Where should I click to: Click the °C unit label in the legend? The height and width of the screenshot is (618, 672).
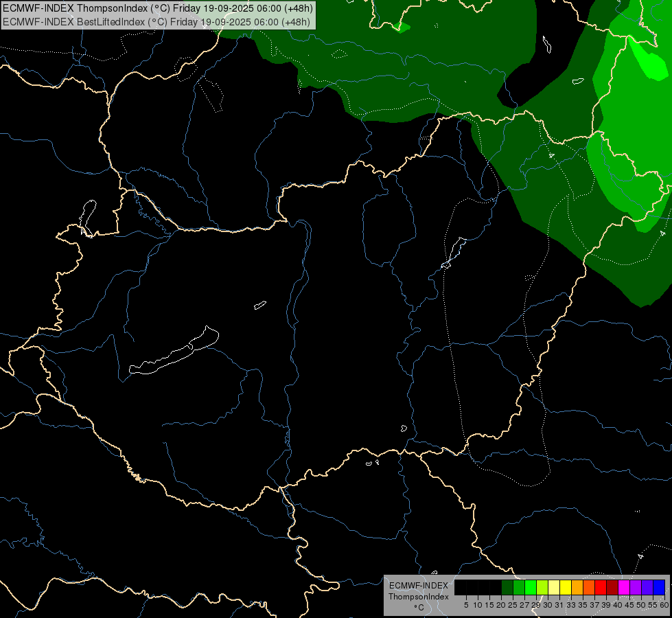tap(419, 608)
